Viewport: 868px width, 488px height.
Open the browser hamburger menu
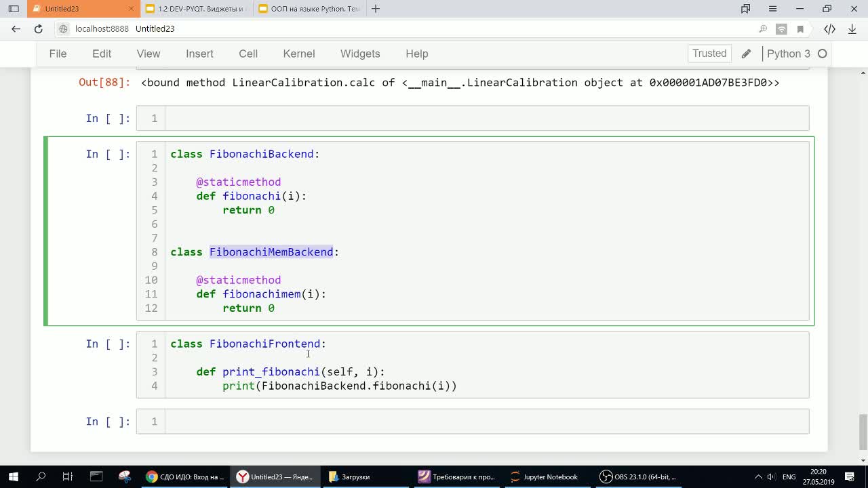click(x=772, y=9)
